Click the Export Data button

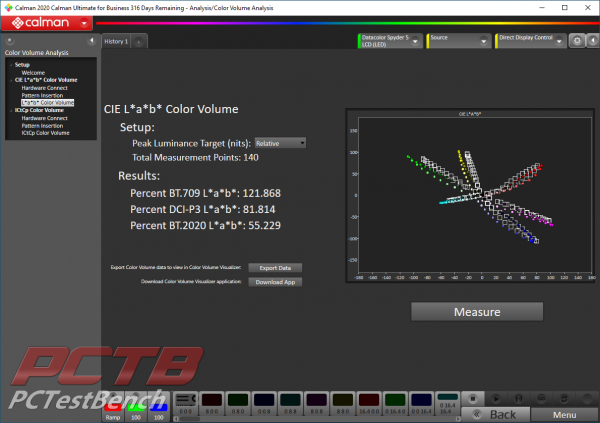(x=275, y=268)
